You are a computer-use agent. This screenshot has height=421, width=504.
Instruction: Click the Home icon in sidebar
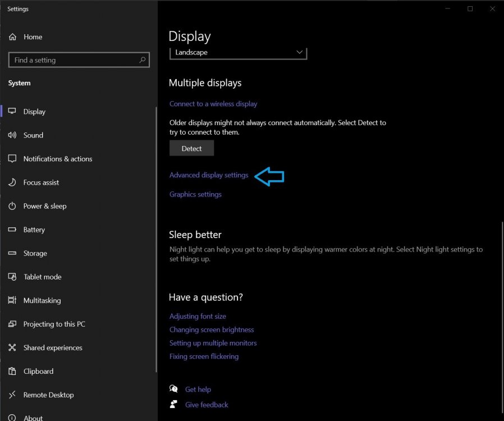tap(12, 37)
